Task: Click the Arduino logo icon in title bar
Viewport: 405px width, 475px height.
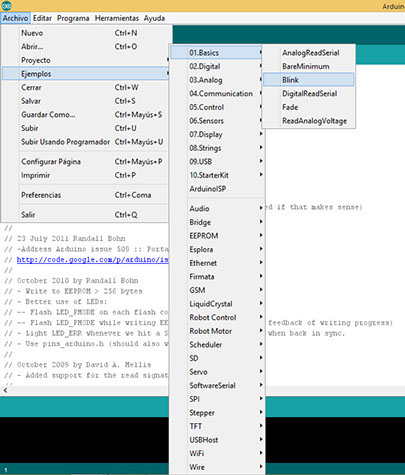Action: 6,6
